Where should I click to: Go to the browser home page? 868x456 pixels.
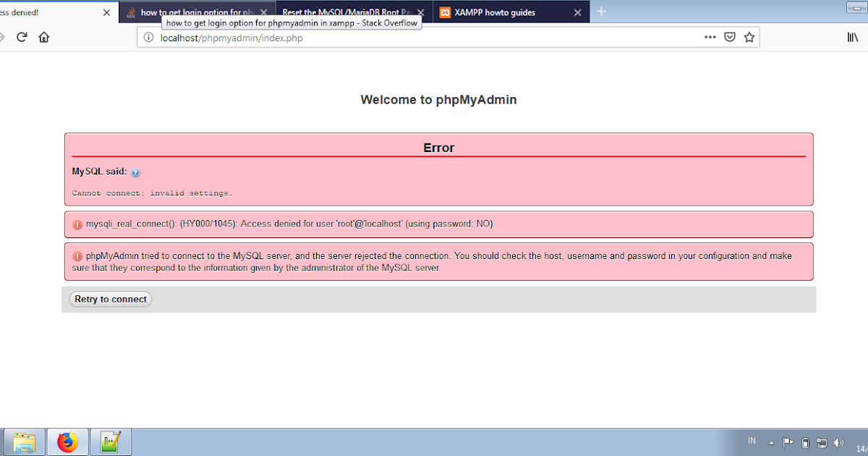[44, 38]
